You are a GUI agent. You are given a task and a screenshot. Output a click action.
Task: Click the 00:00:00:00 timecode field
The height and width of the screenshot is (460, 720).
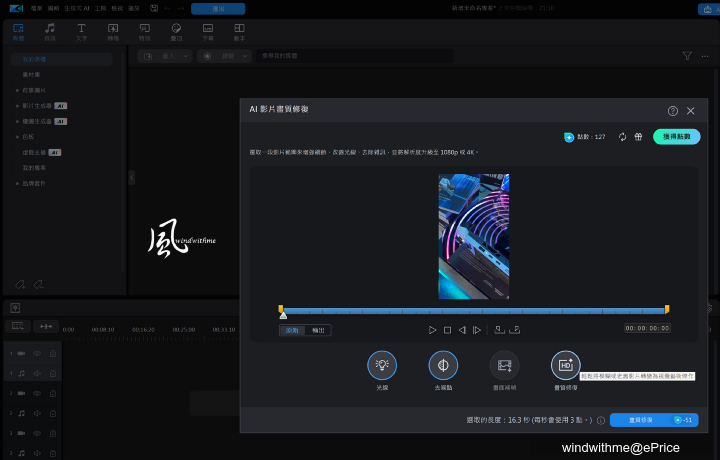click(x=647, y=328)
